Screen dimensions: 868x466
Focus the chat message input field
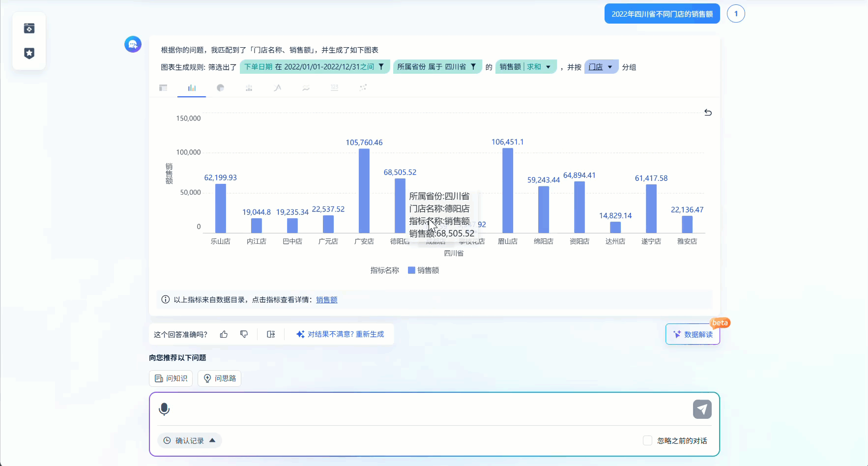pos(431,409)
